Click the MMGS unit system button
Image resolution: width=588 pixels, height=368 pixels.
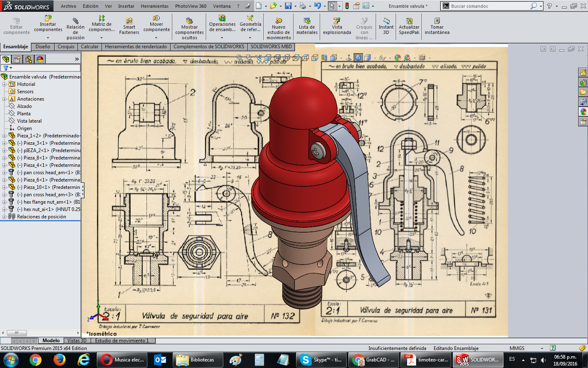click(517, 348)
